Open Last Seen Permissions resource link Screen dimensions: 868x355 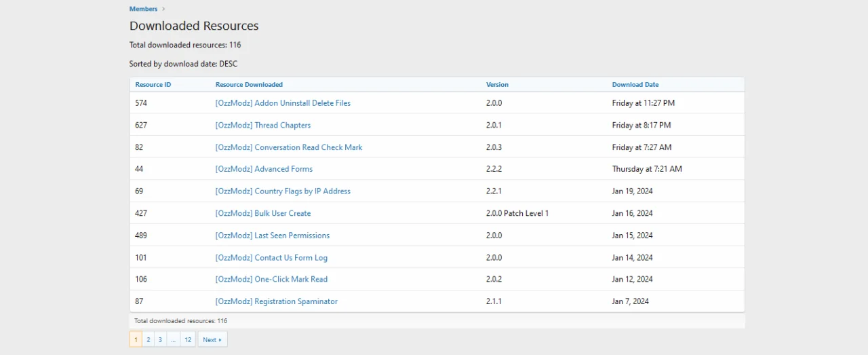[272, 236]
